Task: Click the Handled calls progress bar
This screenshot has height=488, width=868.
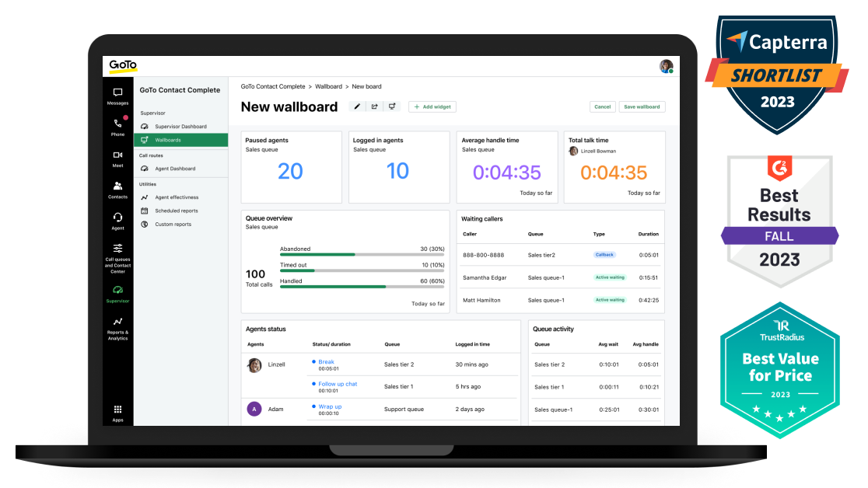Action: tap(362, 285)
